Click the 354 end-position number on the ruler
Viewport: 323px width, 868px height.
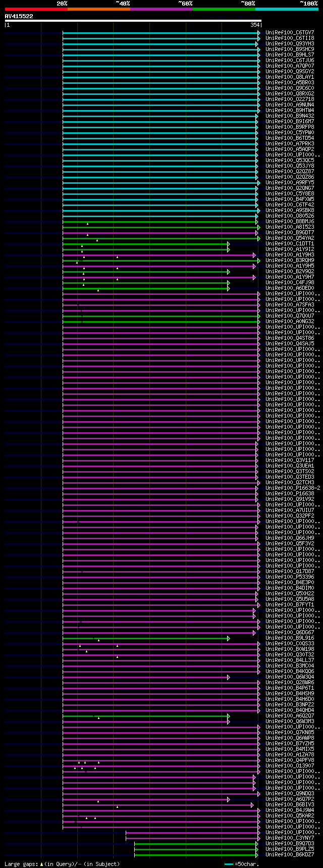point(255,25)
